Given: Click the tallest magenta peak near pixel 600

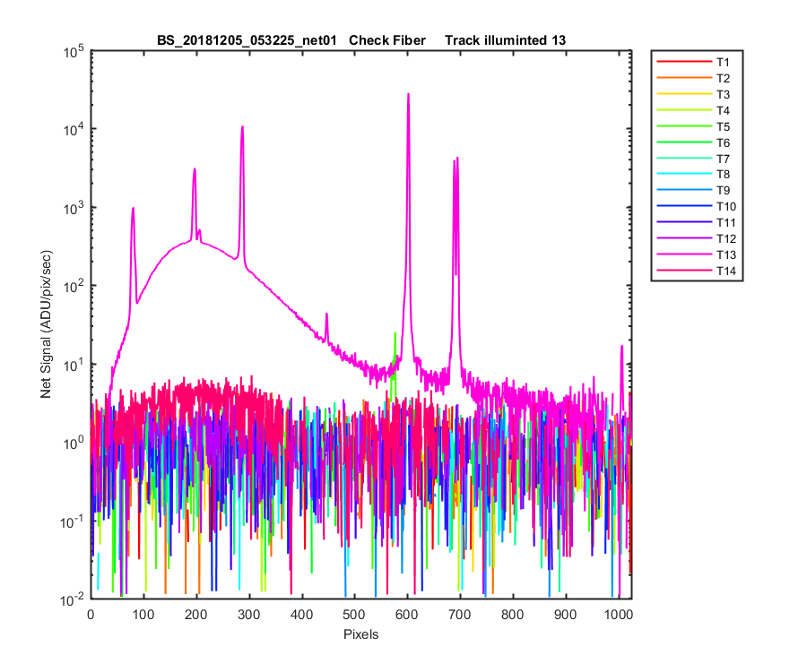Looking at the screenshot, I should 408,95.
